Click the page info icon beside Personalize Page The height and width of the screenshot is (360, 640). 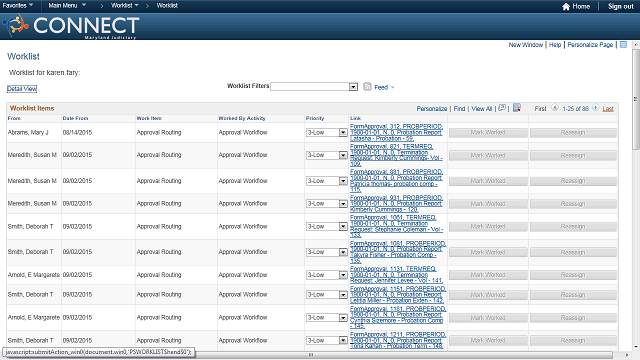pyautogui.click(x=623, y=44)
